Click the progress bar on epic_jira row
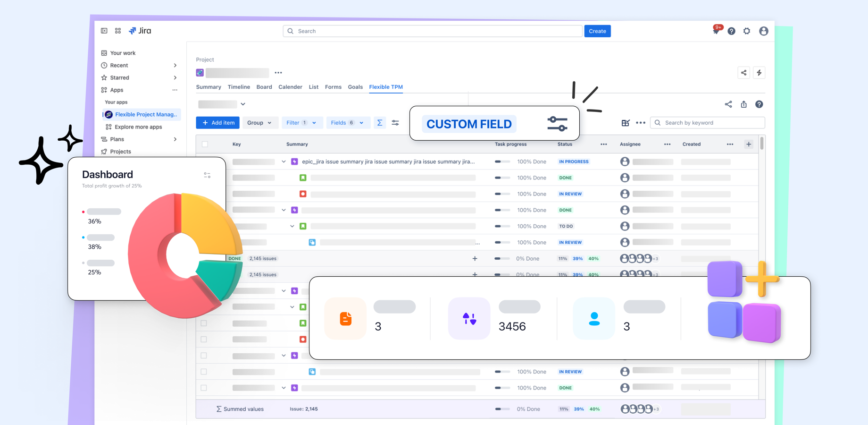The width and height of the screenshot is (868, 425). (x=502, y=161)
